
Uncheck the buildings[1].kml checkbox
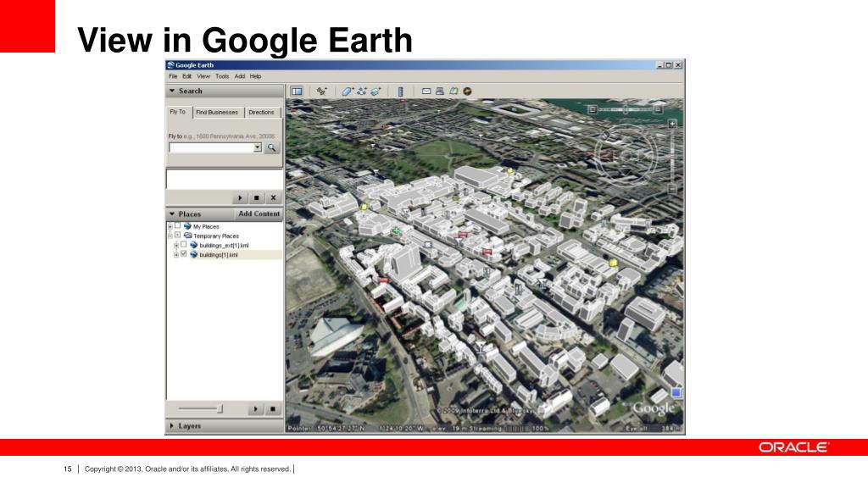[184, 254]
